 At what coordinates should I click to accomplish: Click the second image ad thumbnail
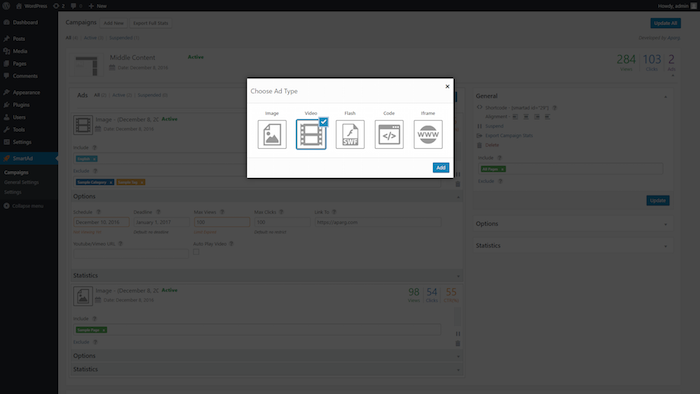[x=83, y=296]
